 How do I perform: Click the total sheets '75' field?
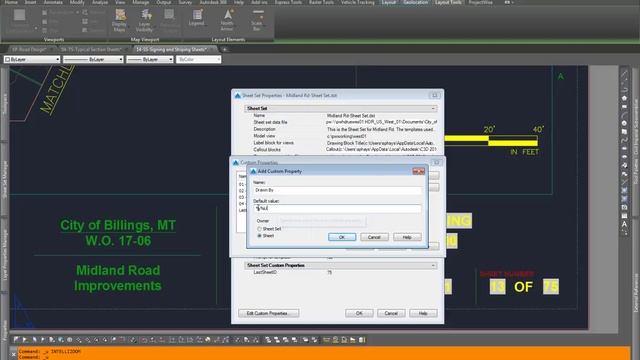[551, 287]
